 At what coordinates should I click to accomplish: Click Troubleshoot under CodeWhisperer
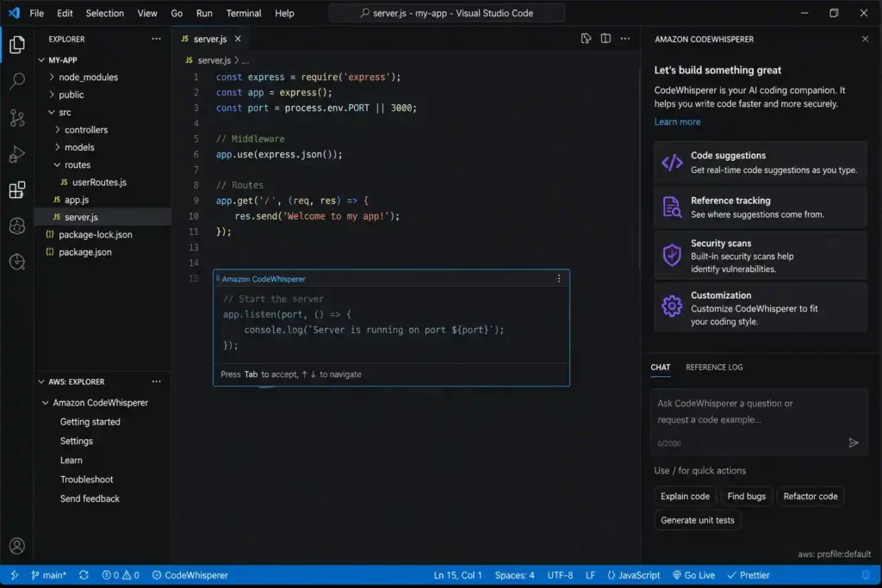(87, 480)
